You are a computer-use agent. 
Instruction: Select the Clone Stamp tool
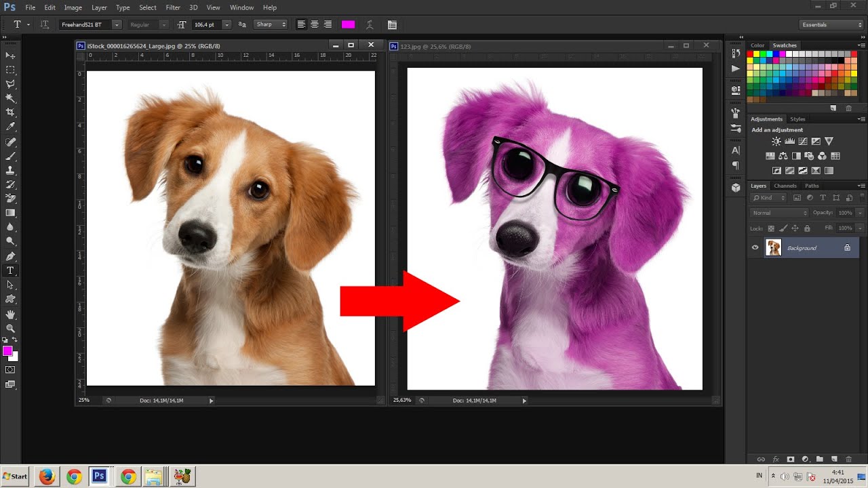[x=10, y=171]
